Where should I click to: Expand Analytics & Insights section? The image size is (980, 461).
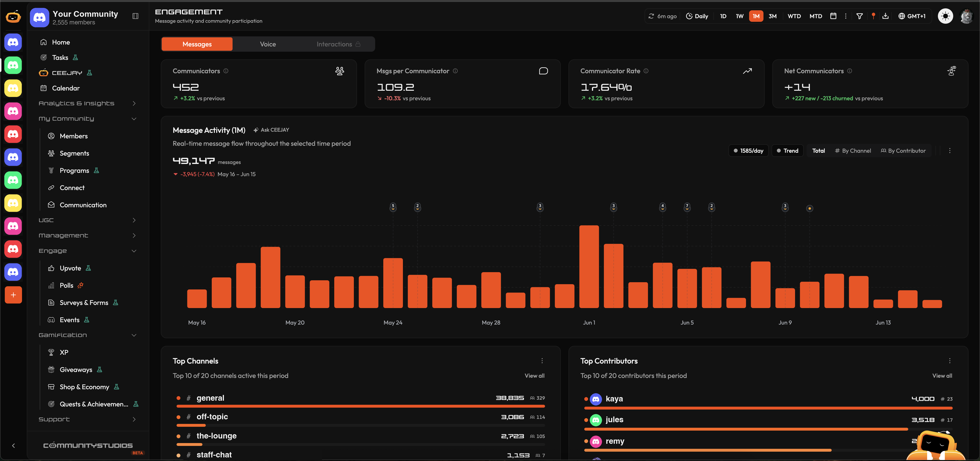88,104
